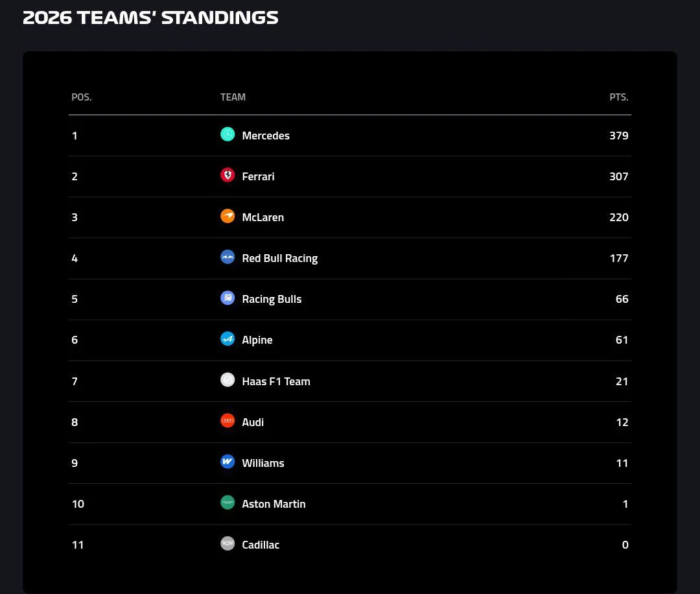700x594 pixels.
Task: Open the Ferrari team page link
Action: click(x=258, y=176)
